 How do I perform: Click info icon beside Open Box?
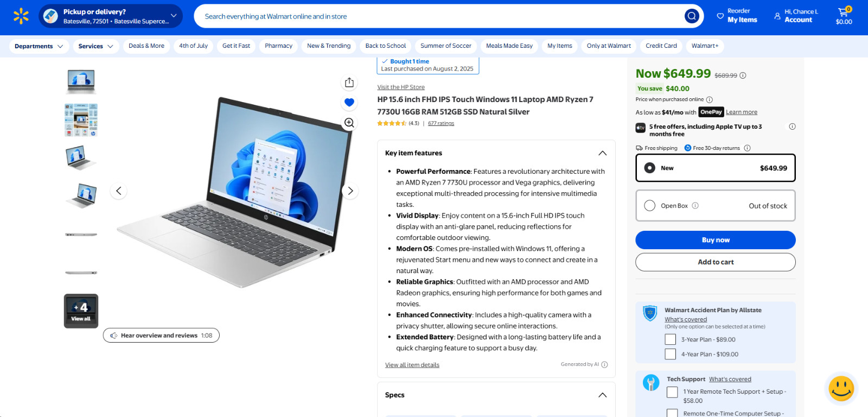point(695,206)
